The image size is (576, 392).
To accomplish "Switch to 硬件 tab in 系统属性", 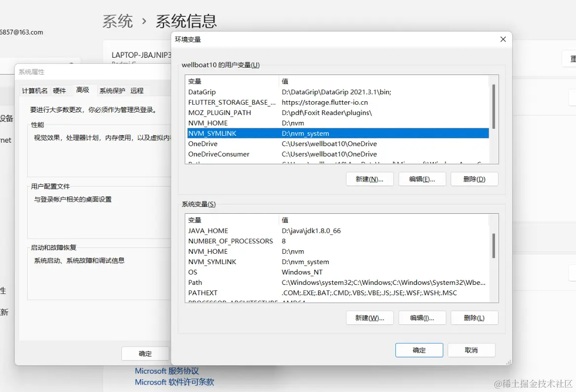I will pyautogui.click(x=60, y=91).
